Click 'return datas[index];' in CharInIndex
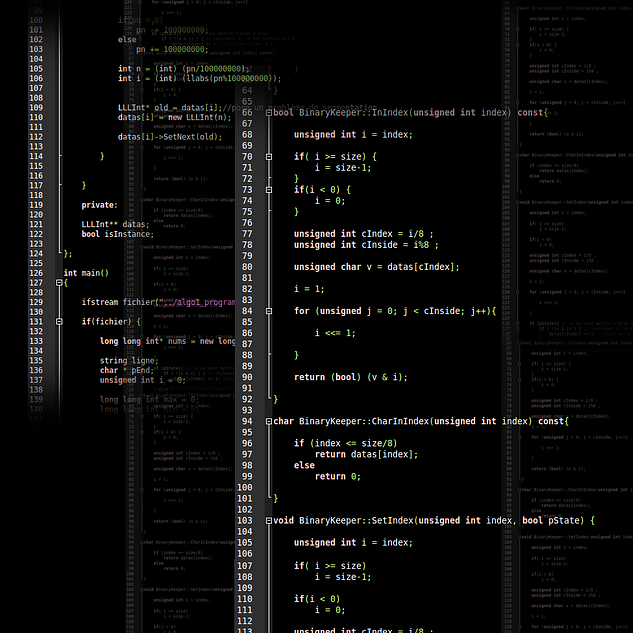The width and height of the screenshot is (633, 633). point(366,454)
